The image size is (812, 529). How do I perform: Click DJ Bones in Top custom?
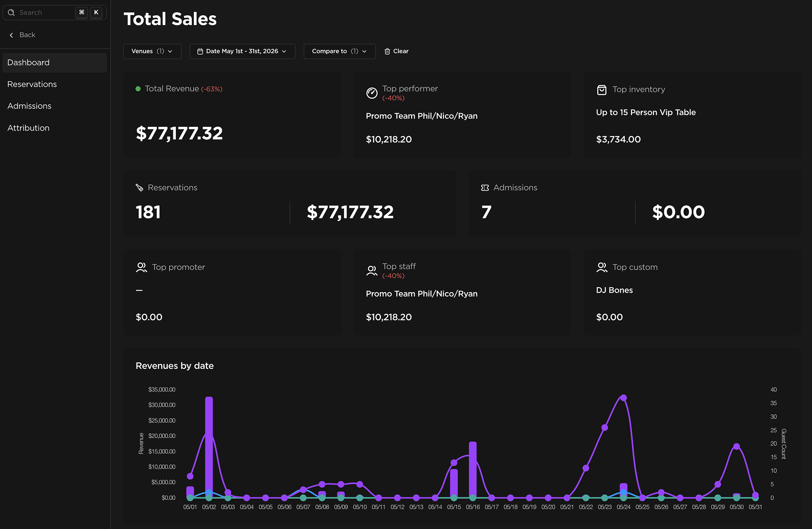pyautogui.click(x=615, y=290)
